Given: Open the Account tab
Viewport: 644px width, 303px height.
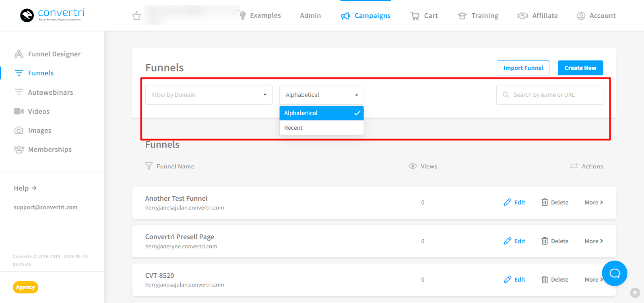Looking at the screenshot, I should (597, 16).
